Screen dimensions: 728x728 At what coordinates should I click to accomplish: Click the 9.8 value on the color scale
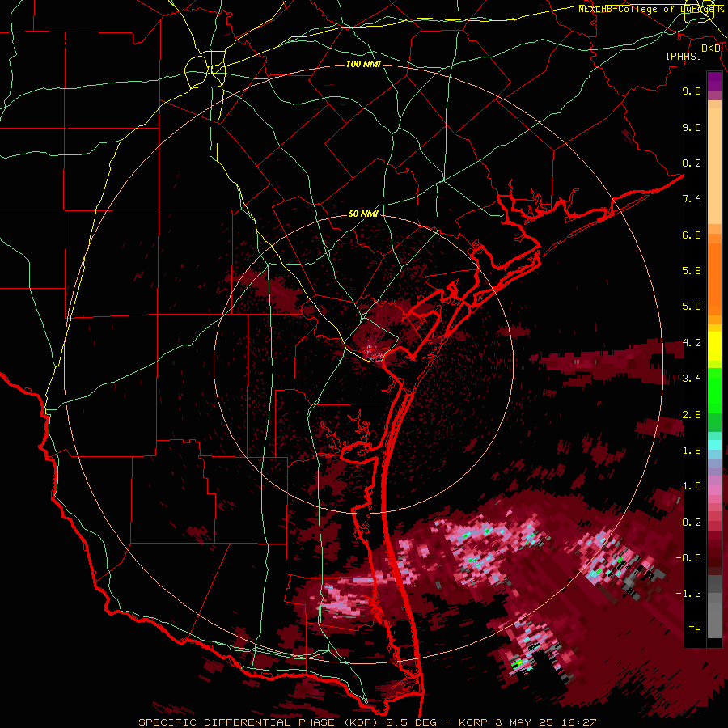click(x=692, y=91)
